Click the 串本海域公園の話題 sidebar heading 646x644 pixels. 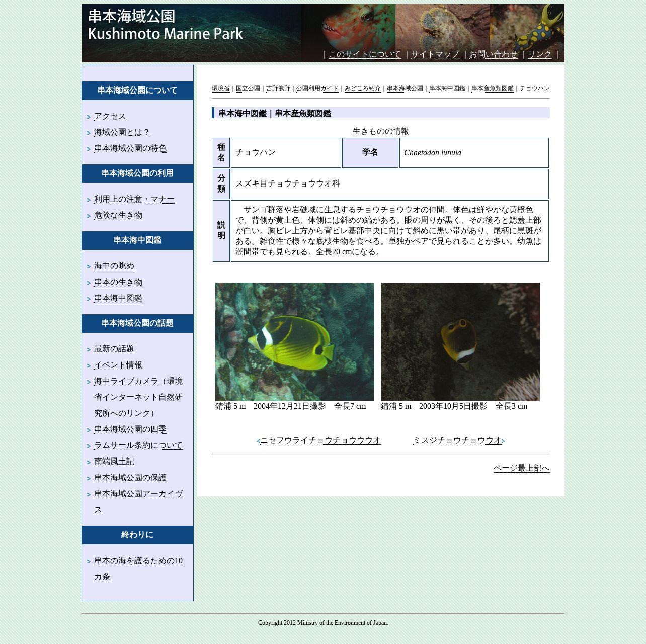point(137,323)
